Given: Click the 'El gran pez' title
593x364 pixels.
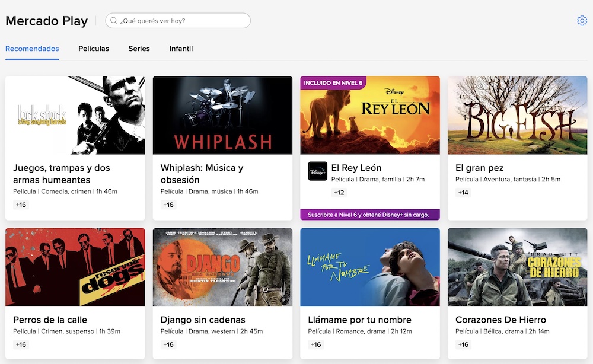Looking at the screenshot, I should (480, 168).
